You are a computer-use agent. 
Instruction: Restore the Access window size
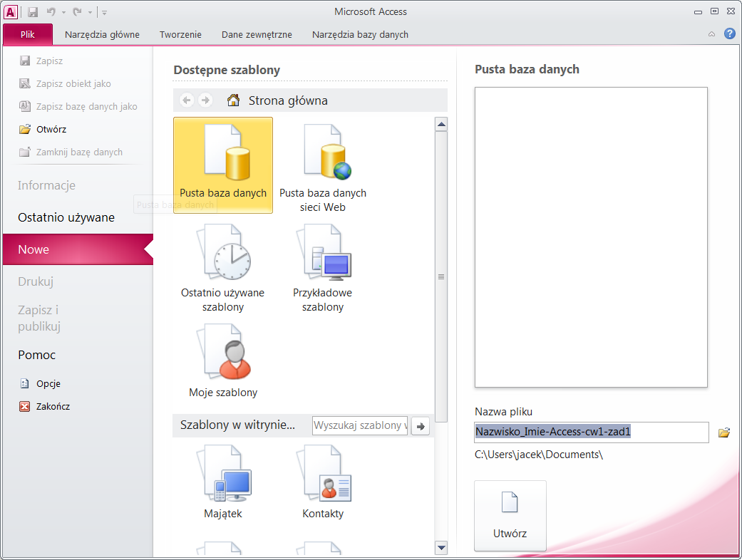(714, 11)
